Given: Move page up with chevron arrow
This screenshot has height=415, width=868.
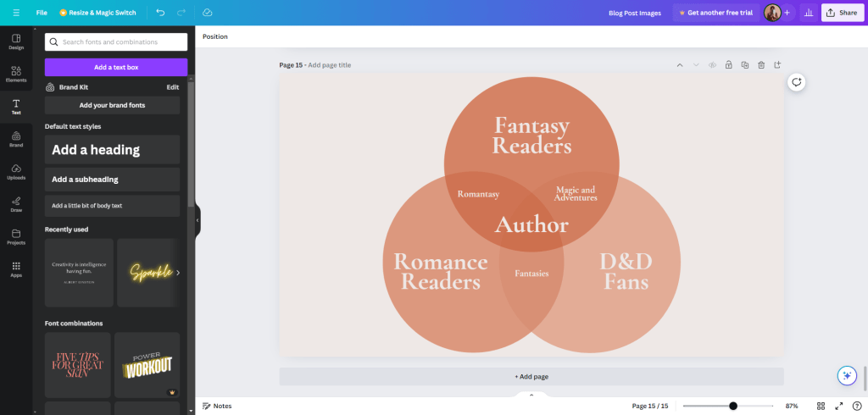Looking at the screenshot, I should coord(679,65).
